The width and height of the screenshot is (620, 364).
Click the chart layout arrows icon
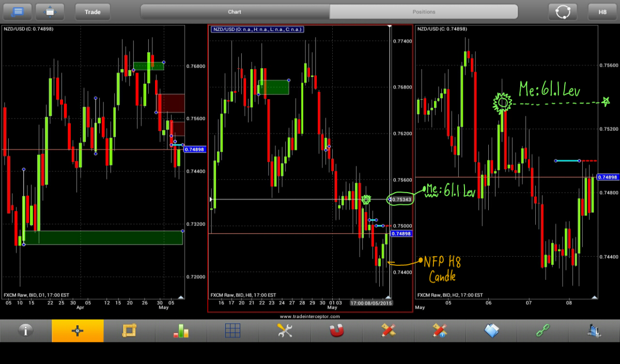(50, 11)
